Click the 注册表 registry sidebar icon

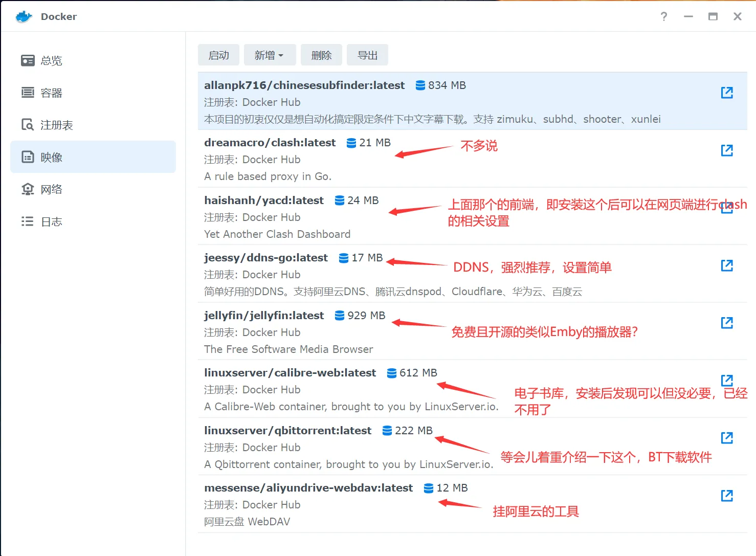pos(28,125)
